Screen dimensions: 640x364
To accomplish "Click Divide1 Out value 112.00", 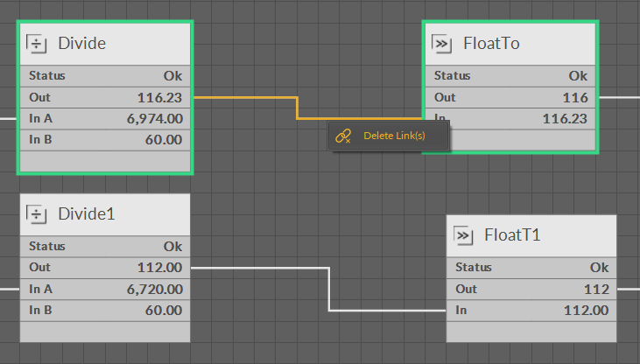I will 159,268.
